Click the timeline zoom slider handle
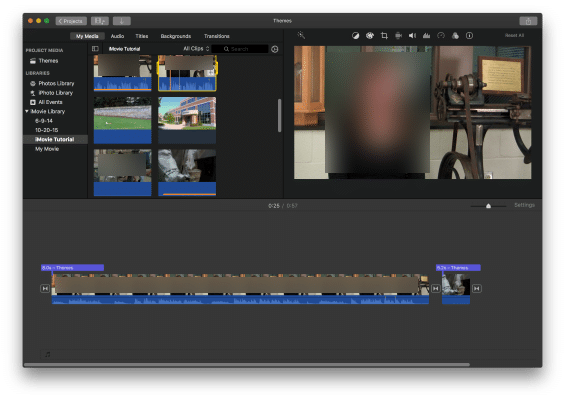This screenshot has width=565, height=400. click(x=488, y=206)
